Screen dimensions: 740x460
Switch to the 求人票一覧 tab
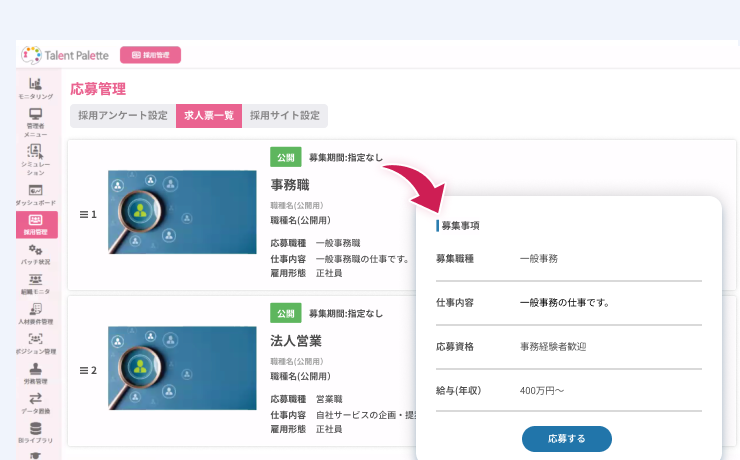209,116
